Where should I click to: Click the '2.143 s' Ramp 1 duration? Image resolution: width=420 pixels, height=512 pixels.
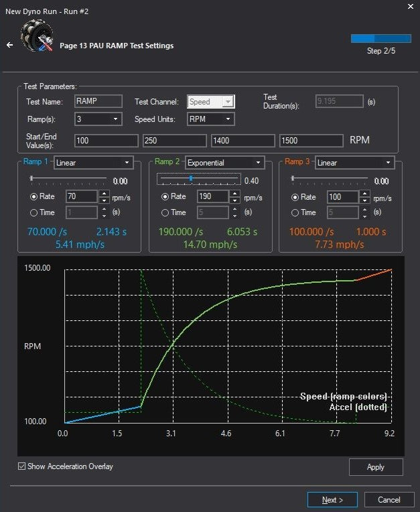click(111, 232)
